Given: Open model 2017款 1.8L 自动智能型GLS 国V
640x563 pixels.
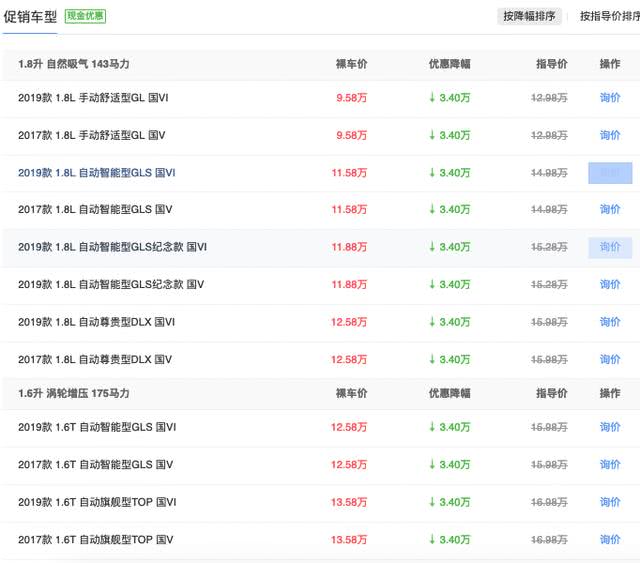Looking at the screenshot, I should click(x=95, y=209).
